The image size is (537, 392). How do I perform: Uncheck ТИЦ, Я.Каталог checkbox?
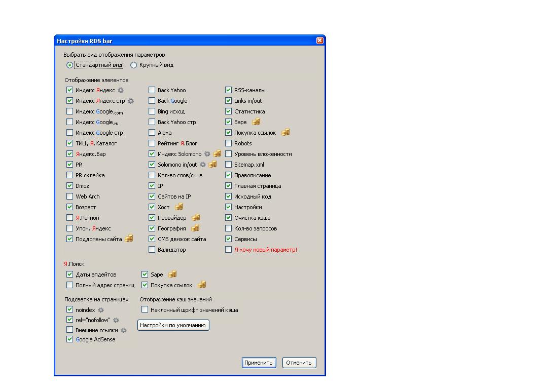(69, 143)
